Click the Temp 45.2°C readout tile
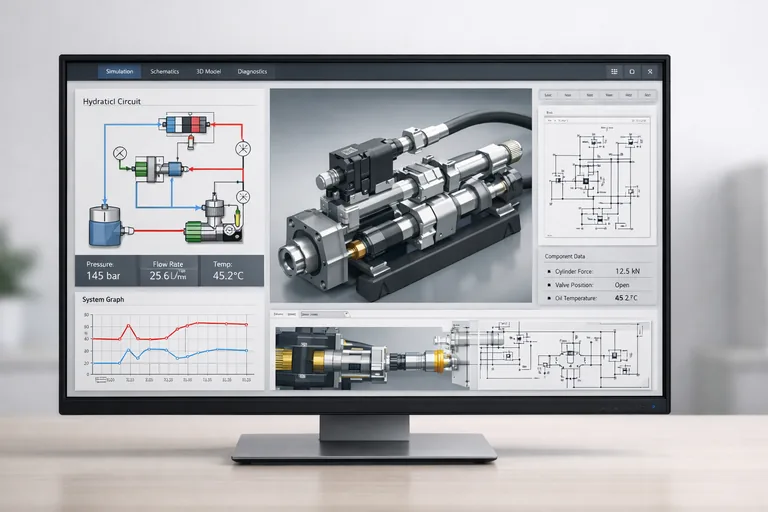768x512 pixels. pos(232,271)
